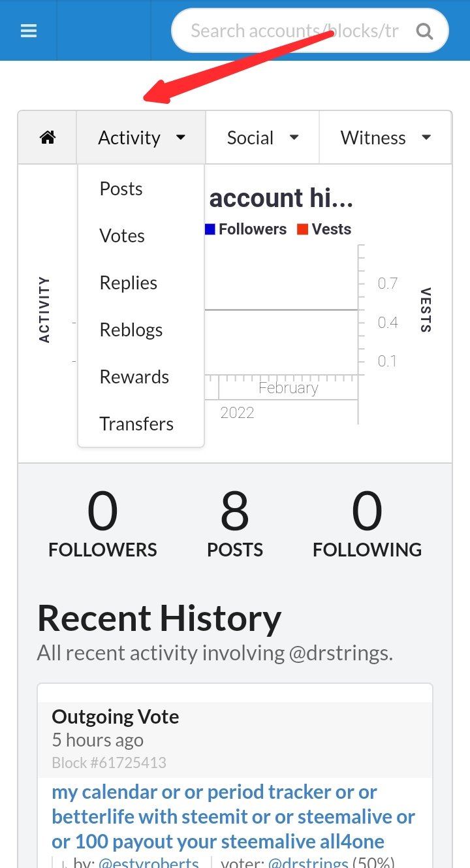Open the @drstrings voter link
The width and height of the screenshot is (470, 868).
pos(308,863)
